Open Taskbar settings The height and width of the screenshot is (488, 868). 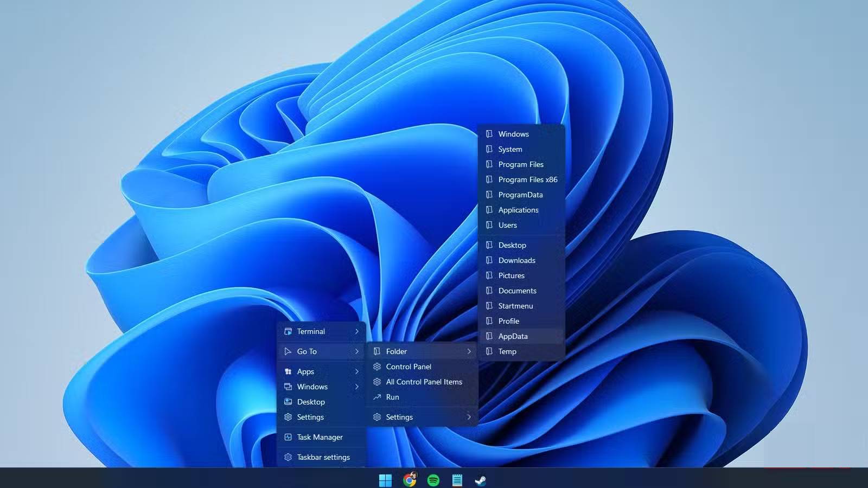323,457
